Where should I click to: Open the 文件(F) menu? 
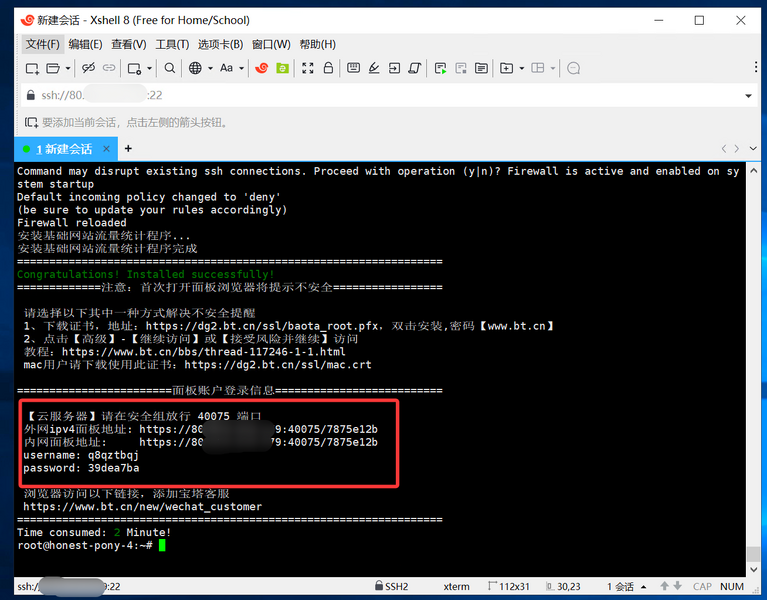pos(42,44)
